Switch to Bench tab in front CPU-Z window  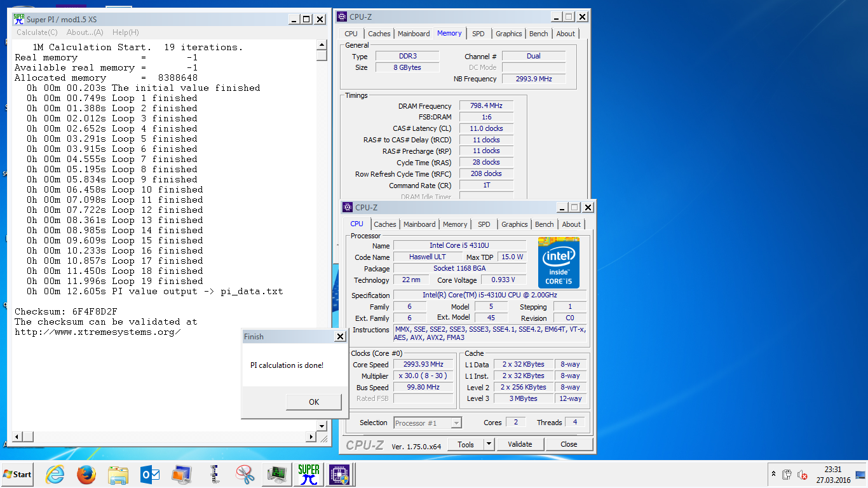point(545,224)
